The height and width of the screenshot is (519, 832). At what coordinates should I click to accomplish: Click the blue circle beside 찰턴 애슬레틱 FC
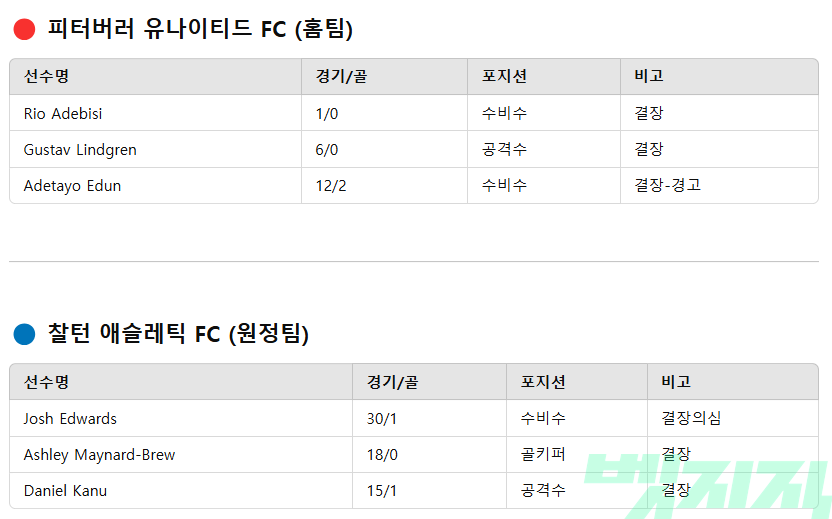pyautogui.click(x=24, y=334)
